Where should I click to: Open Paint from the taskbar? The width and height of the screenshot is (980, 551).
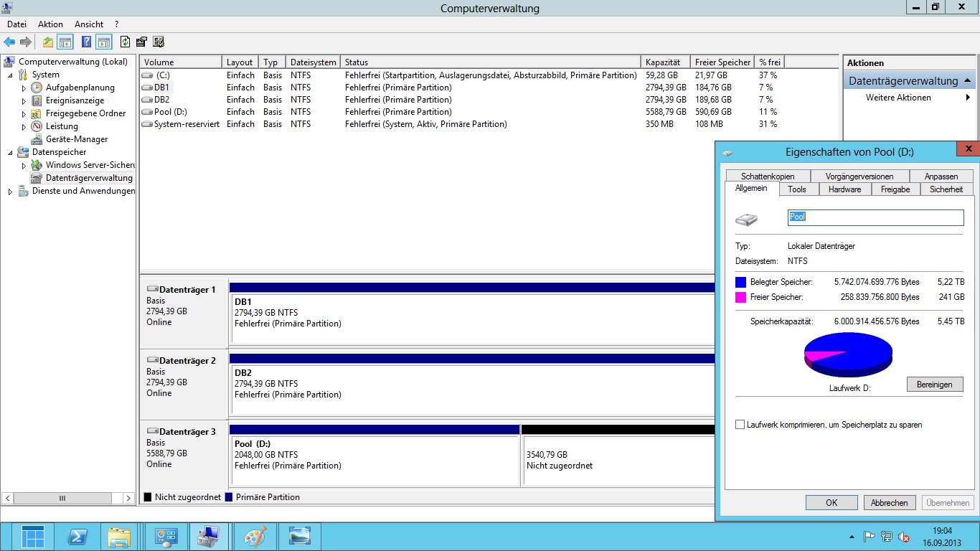pos(255,537)
